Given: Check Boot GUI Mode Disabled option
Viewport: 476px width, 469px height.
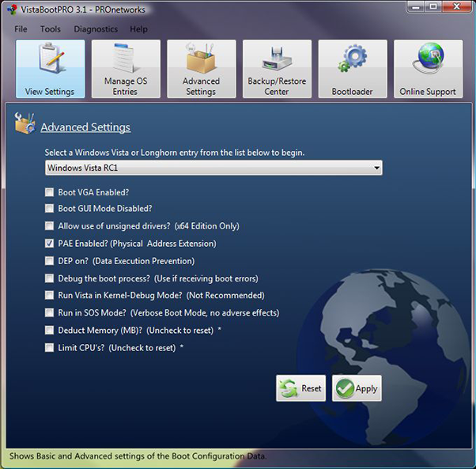Looking at the screenshot, I should pos(49,208).
